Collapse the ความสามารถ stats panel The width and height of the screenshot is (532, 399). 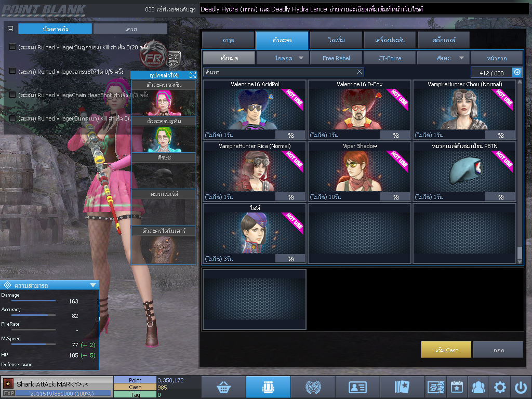[92, 285]
